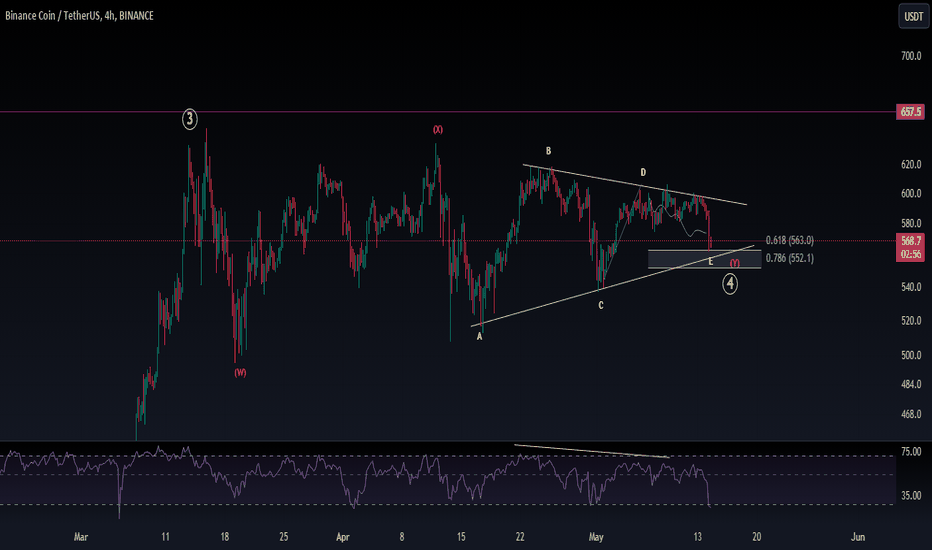Click the 600.0 price axis label

tap(911, 194)
